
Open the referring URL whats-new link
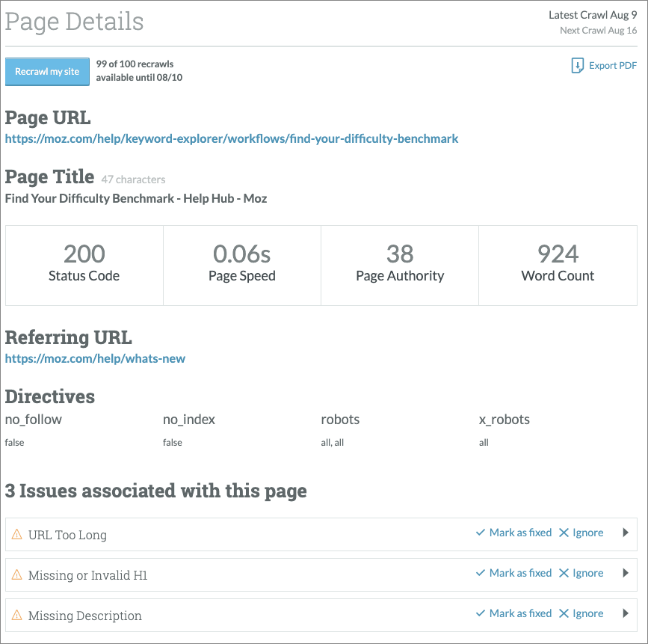click(95, 359)
